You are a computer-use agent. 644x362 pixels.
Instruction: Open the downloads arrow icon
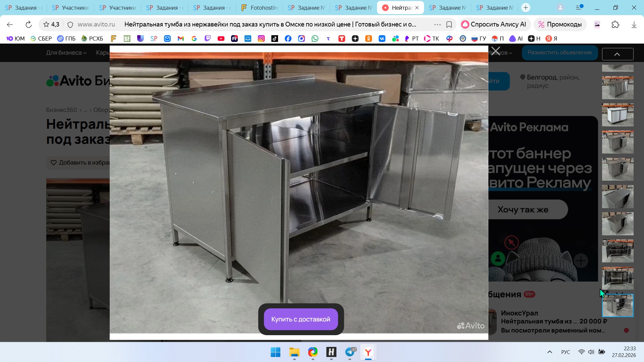[x=634, y=24]
